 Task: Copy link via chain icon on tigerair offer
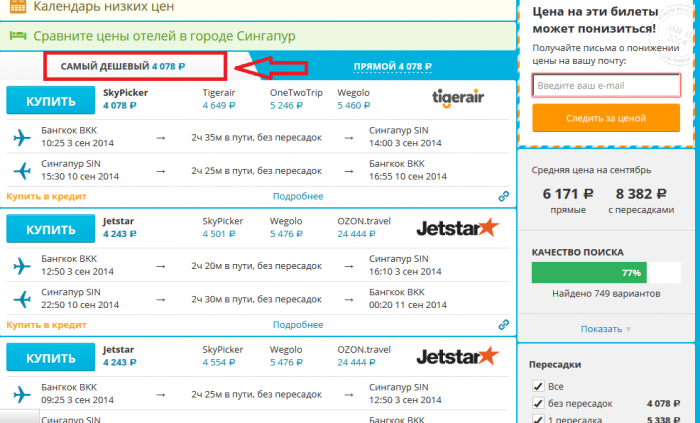click(504, 196)
